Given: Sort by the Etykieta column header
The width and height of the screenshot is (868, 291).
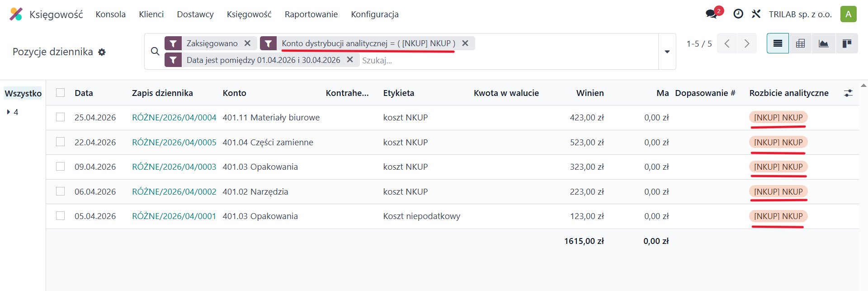Looking at the screenshot, I should pyautogui.click(x=399, y=93).
